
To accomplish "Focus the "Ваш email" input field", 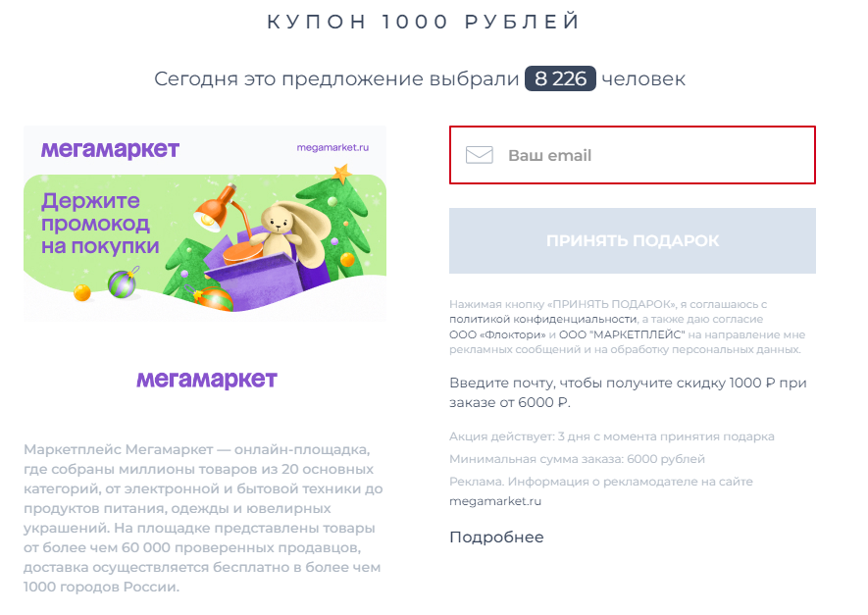I will pos(633,155).
